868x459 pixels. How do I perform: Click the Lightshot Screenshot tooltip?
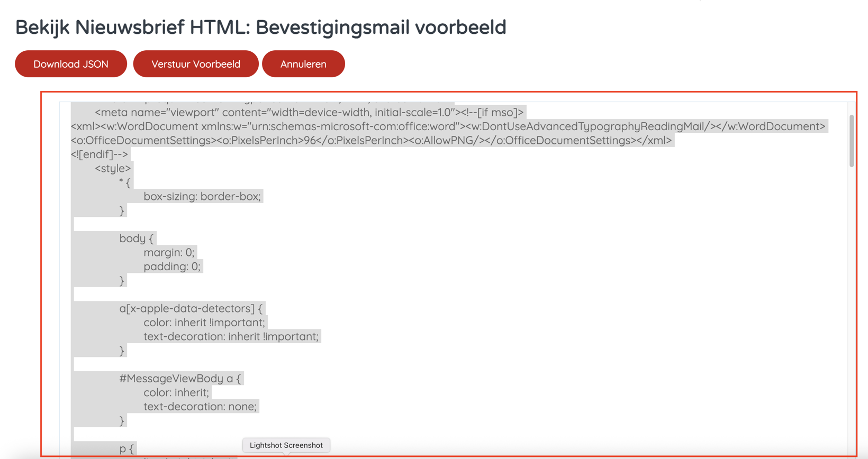(286, 445)
